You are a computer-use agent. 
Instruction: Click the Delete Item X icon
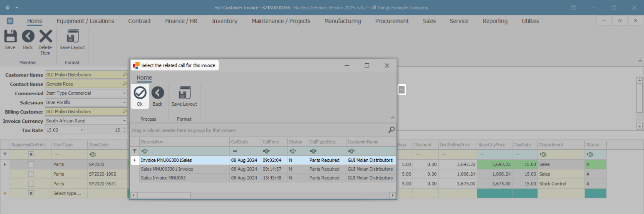point(45,36)
